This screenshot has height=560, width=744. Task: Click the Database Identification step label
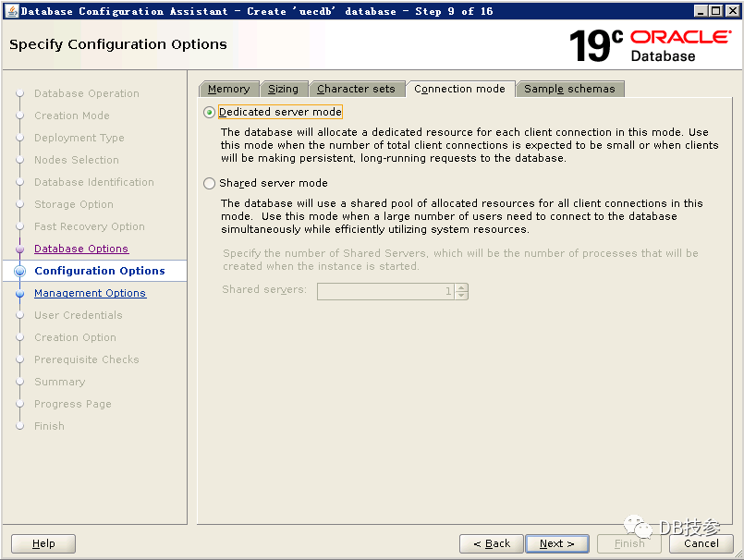[94, 182]
